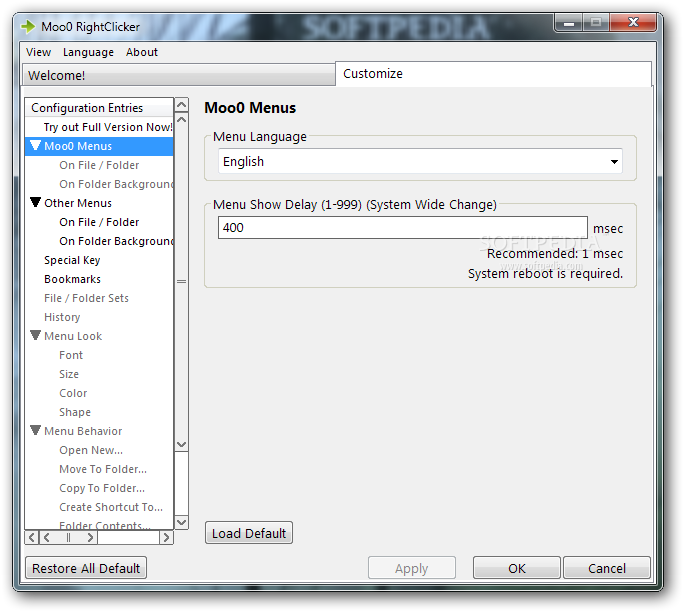Switch to the Customize tab
The width and height of the screenshot is (684, 612).
pos(493,74)
